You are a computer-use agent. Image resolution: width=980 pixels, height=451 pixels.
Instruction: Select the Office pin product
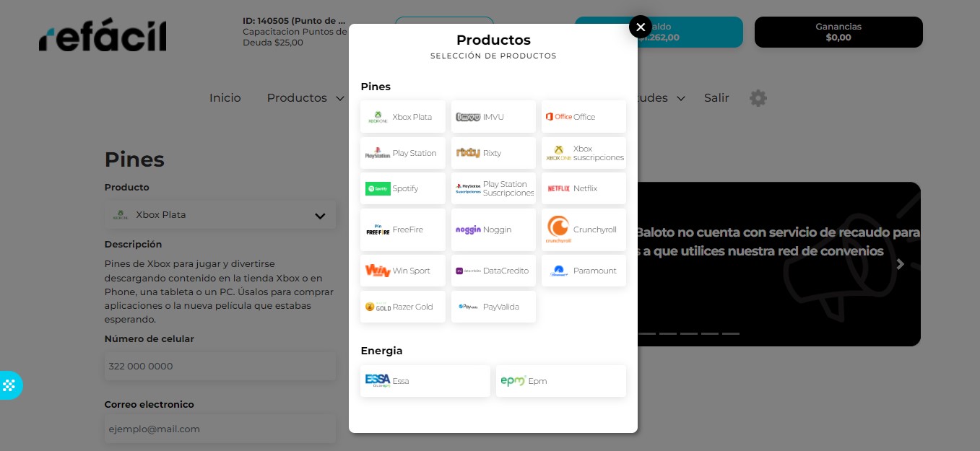click(x=584, y=117)
